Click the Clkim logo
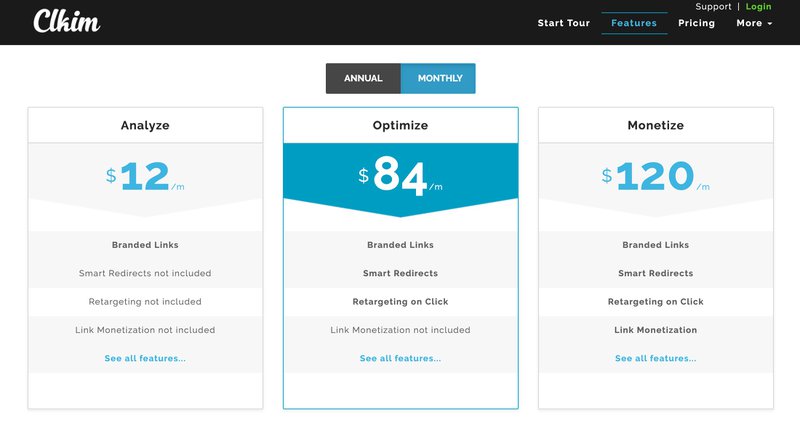 [67, 21]
